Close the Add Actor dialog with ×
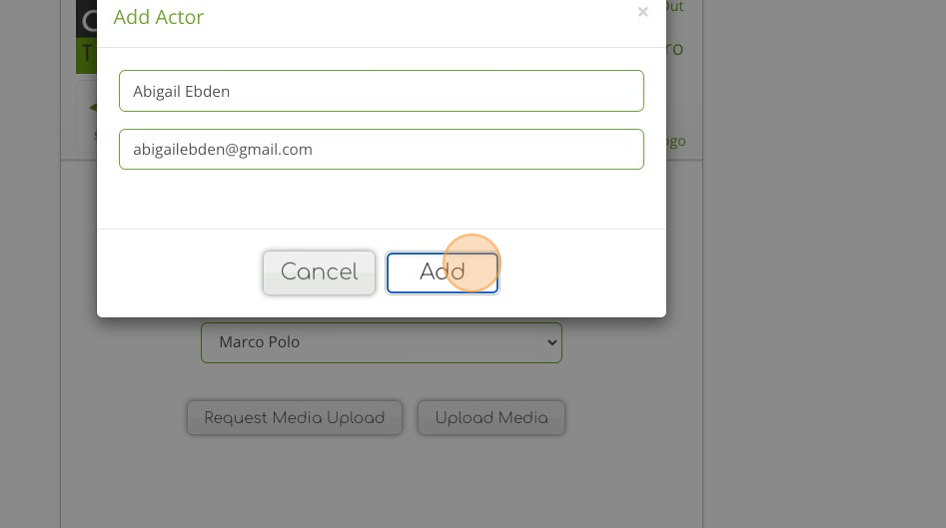 point(642,12)
